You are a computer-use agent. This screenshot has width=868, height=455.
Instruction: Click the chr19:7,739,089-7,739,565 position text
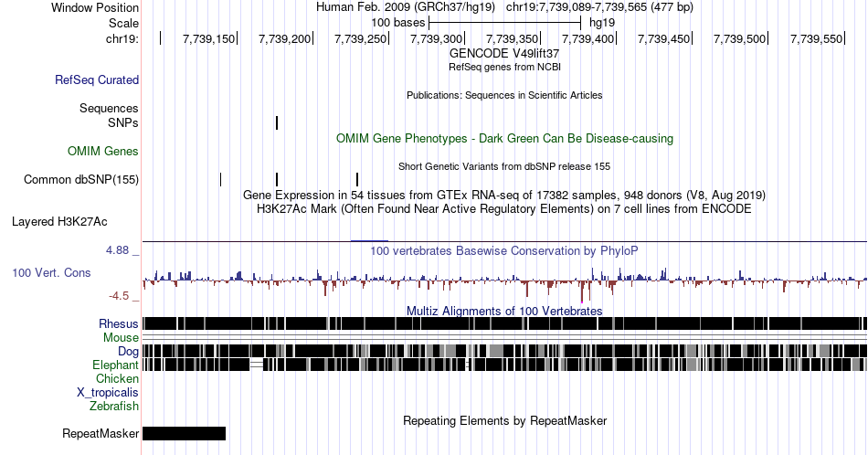coord(599,7)
